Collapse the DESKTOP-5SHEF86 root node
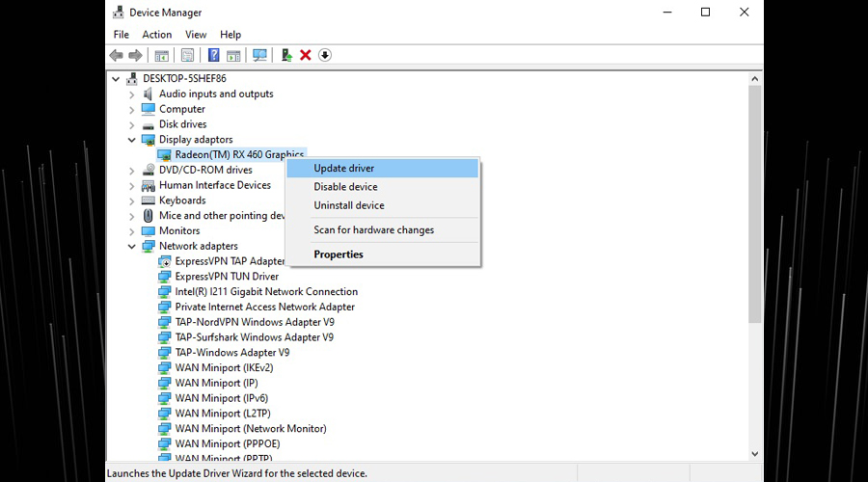This screenshot has width=868, height=482. point(116,79)
